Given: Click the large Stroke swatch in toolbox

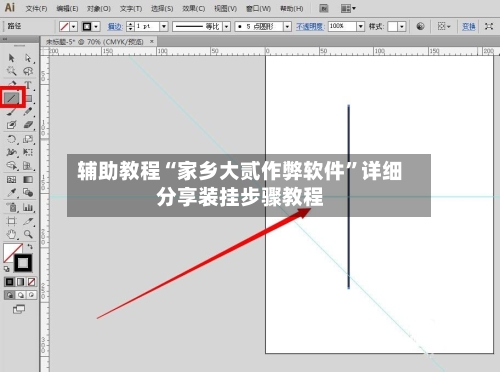Looking at the screenshot, I should (x=23, y=263).
